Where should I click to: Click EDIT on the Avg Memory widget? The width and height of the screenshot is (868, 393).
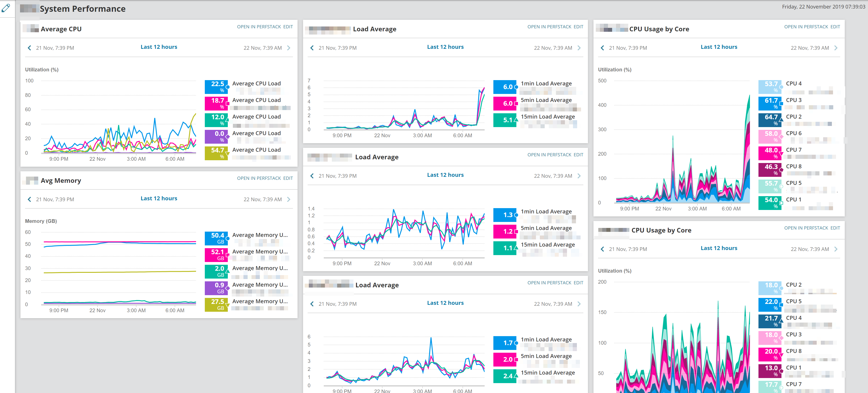tap(288, 178)
